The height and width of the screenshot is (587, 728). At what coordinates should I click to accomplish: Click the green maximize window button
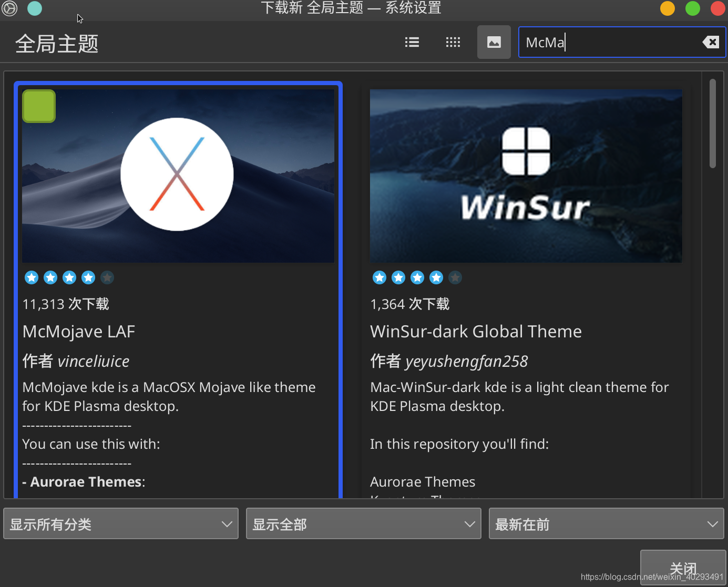693,8
